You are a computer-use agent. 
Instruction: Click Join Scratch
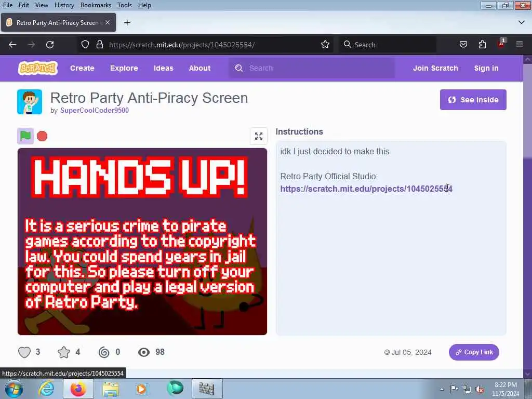[x=435, y=68]
